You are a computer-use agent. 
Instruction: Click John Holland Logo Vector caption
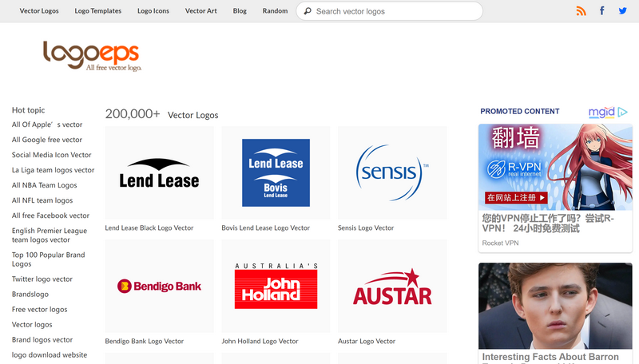(x=260, y=341)
